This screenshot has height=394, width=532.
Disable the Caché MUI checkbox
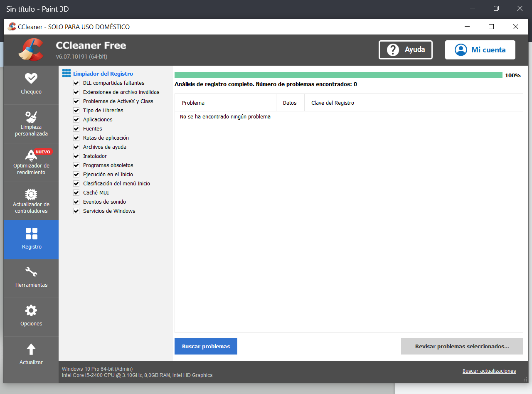76,193
